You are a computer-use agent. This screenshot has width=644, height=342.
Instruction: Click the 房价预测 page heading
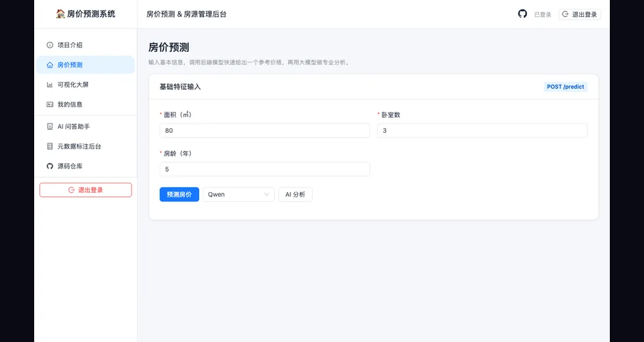click(x=168, y=47)
